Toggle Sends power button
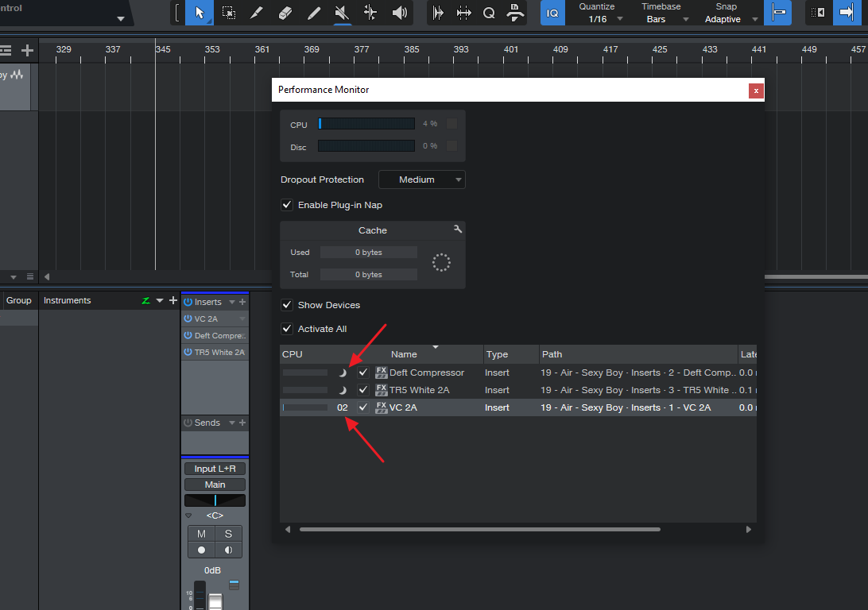This screenshot has width=868, height=610. [x=188, y=423]
